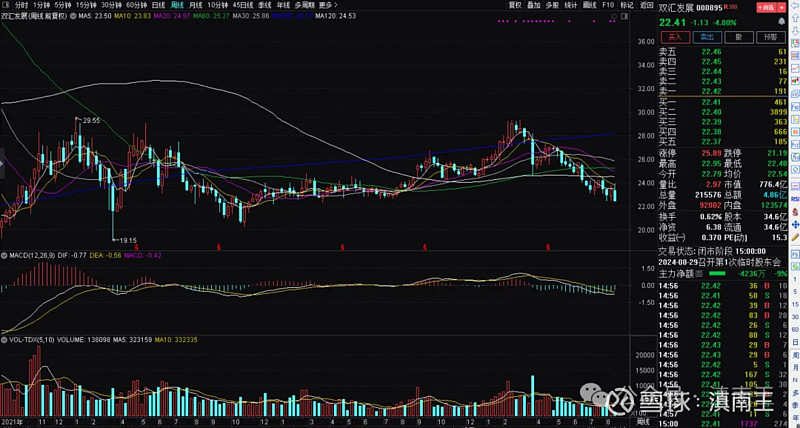Screen dimensions: 800x428
Task: Click the RSI indicator sidebar icon
Action: (794, 198)
